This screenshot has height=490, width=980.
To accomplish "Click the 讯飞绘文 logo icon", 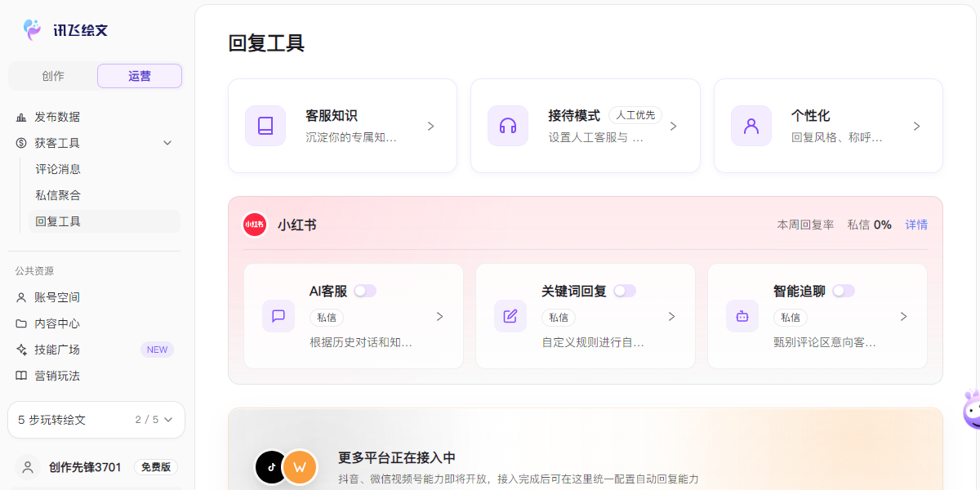I will pyautogui.click(x=33, y=30).
